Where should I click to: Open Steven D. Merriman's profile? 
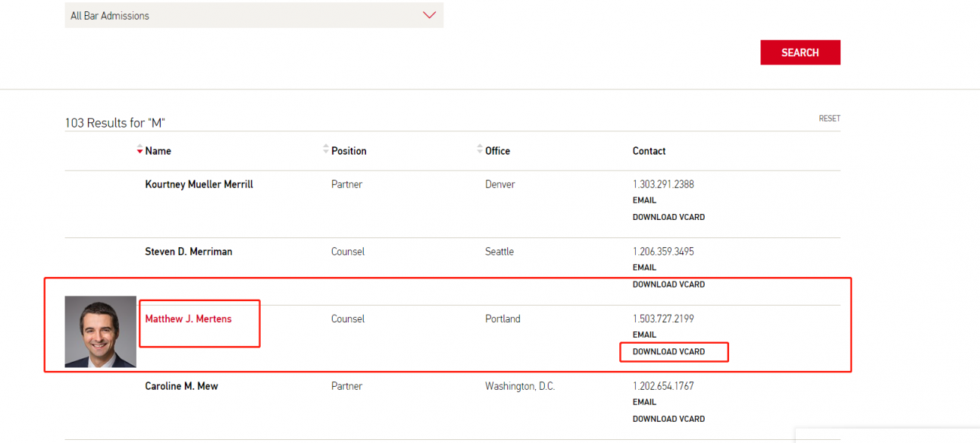pos(189,251)
